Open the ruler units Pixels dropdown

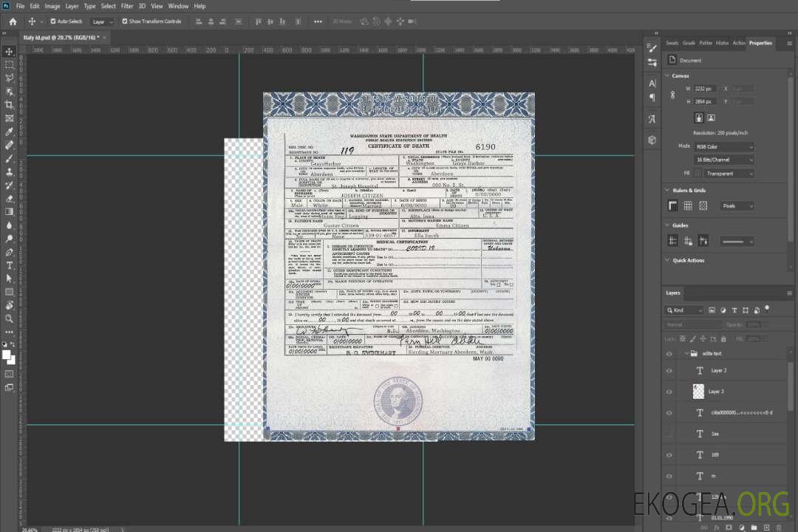point(737,206)
